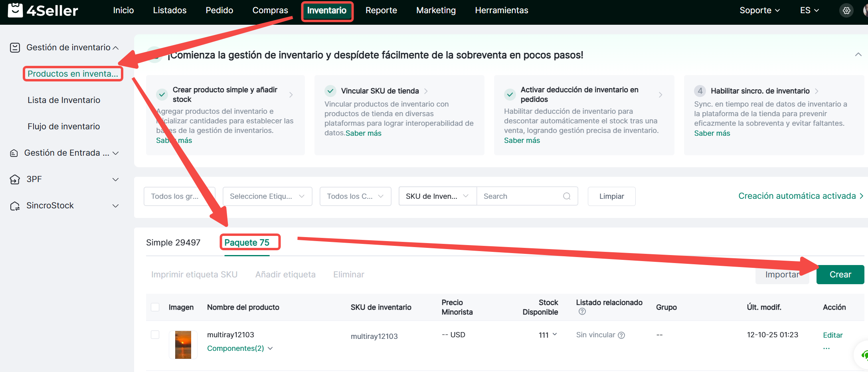Viewport: 868px width, 372px height.
Task: Click help icon beside Listado relacionado
Action: pos(582,312)
